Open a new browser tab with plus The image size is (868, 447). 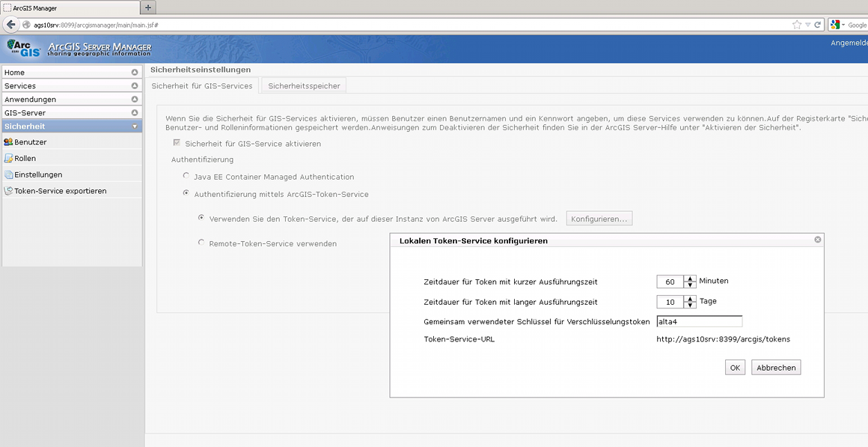point(148,7)
